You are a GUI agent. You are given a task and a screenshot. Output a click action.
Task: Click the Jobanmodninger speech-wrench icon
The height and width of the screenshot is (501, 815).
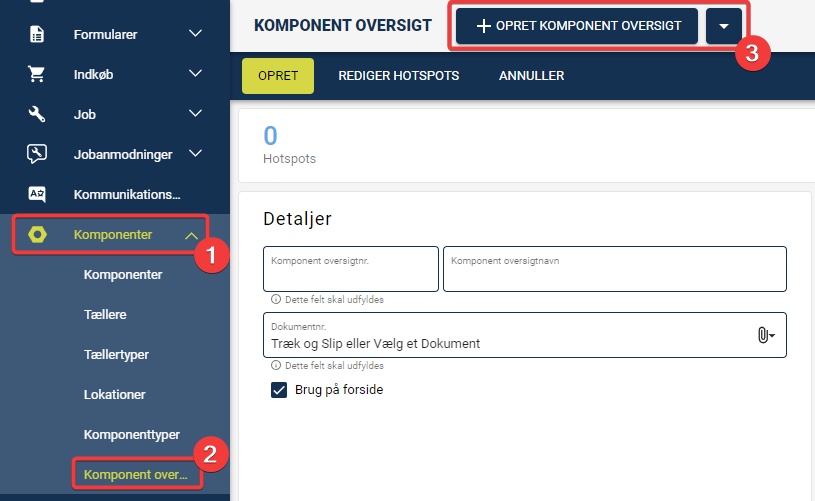tap(37, 154)
